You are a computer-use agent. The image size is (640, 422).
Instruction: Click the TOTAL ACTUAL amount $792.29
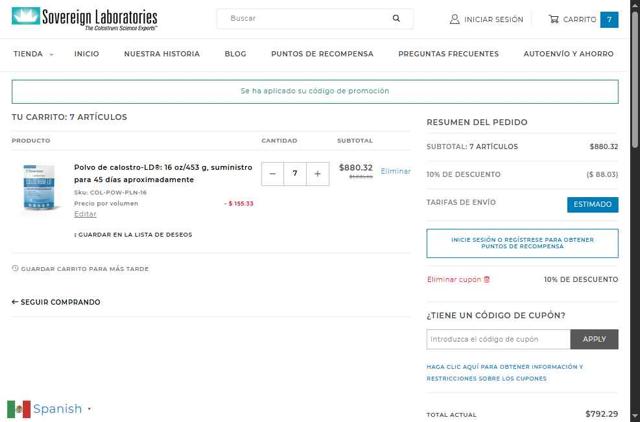tap(602, 414)
